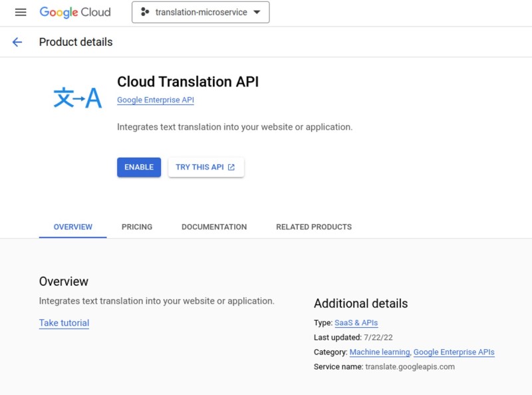Expand the translation-microservice project dropdown arrow
Screen dimensions: 532x395
click(x=257, y=12)
